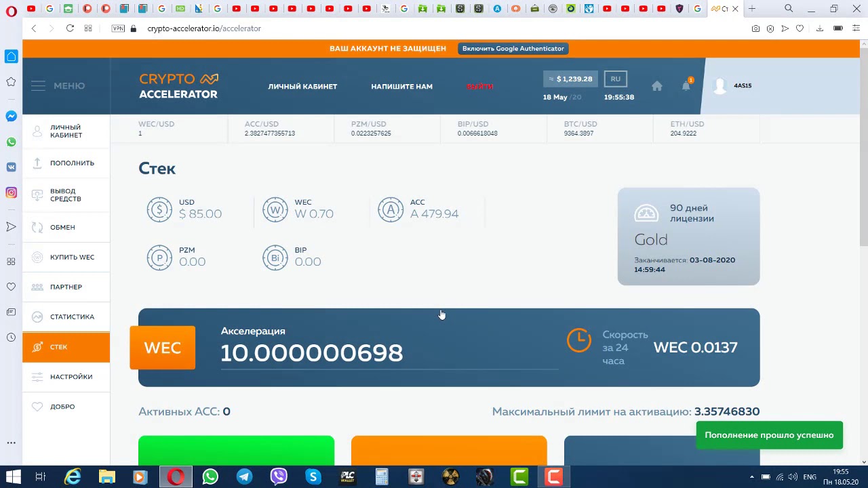The image size is (868, 488).
Task: Open Windows Start menu
Action: point(13,477)
